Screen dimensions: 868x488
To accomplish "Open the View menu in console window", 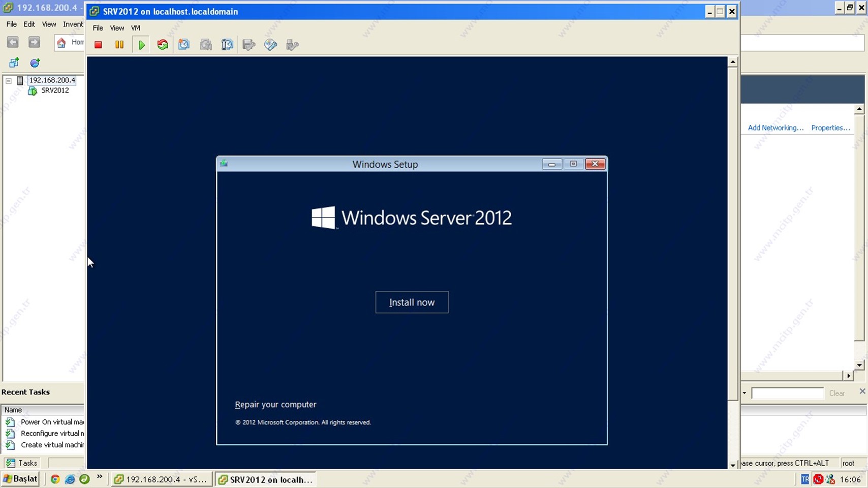I will click(117, 28).
